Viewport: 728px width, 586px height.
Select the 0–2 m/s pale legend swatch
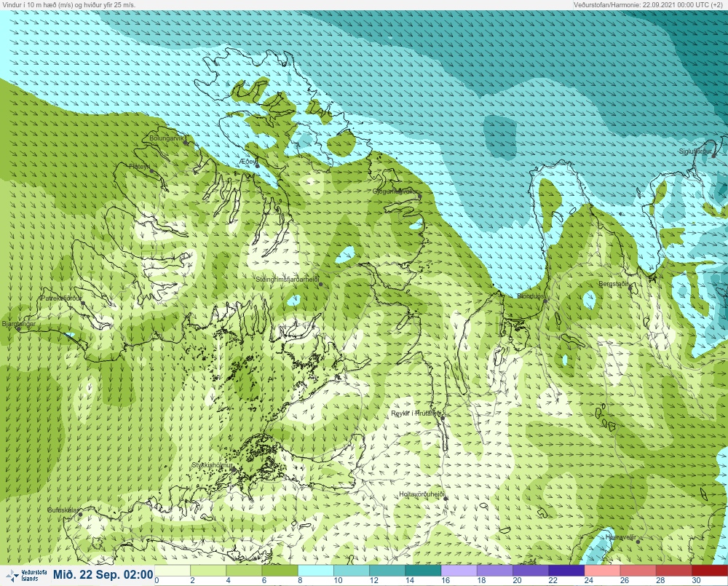click(173, 571)
